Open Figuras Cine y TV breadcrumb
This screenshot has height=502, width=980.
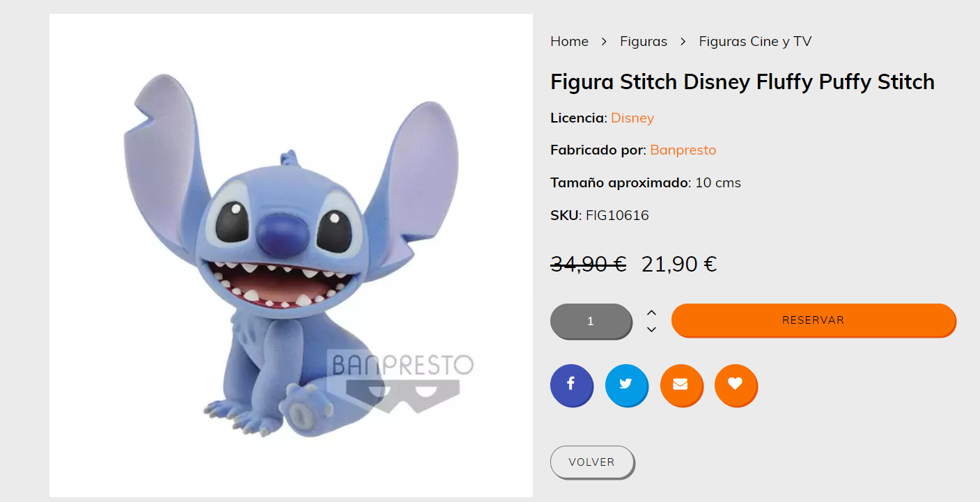tap(755, 42)
